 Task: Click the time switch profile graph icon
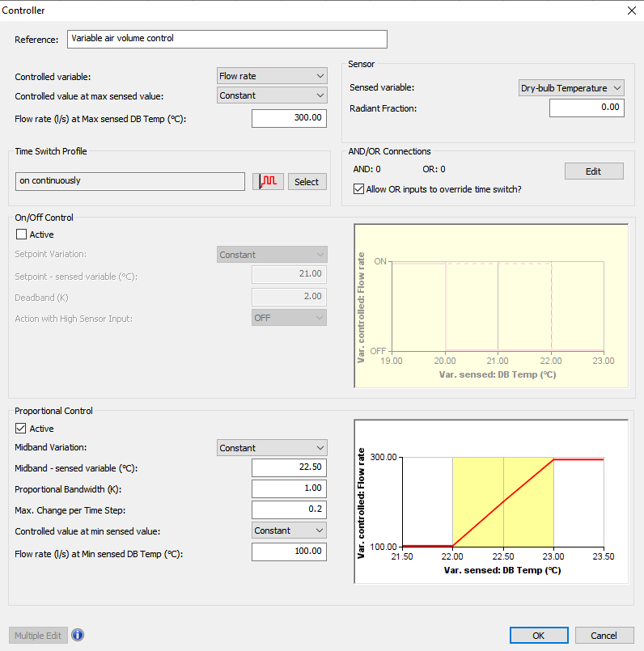pyautogui.click(x=268, y=181)
